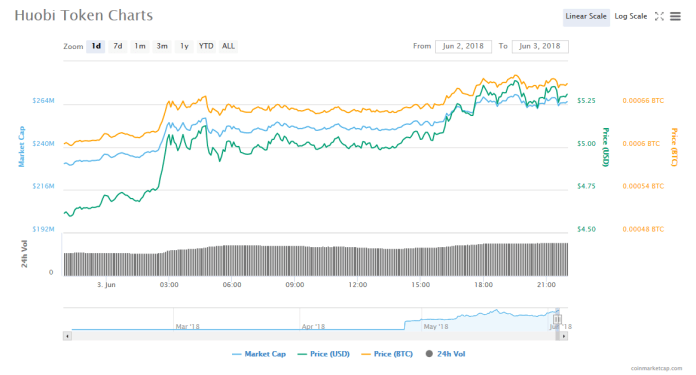Click navigator scrollbar right arrow

[x=564, y=336]
